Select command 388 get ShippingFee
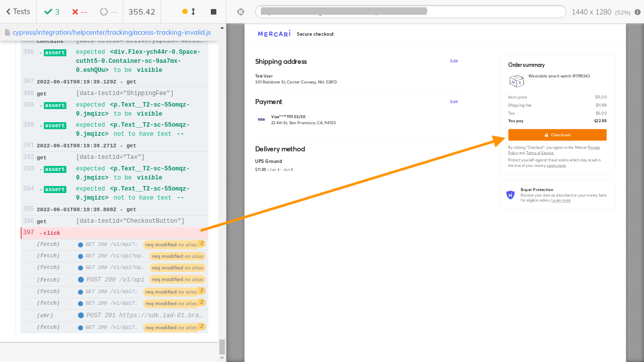Viewport: 644px width, 362px height. (x=114, y=94)
